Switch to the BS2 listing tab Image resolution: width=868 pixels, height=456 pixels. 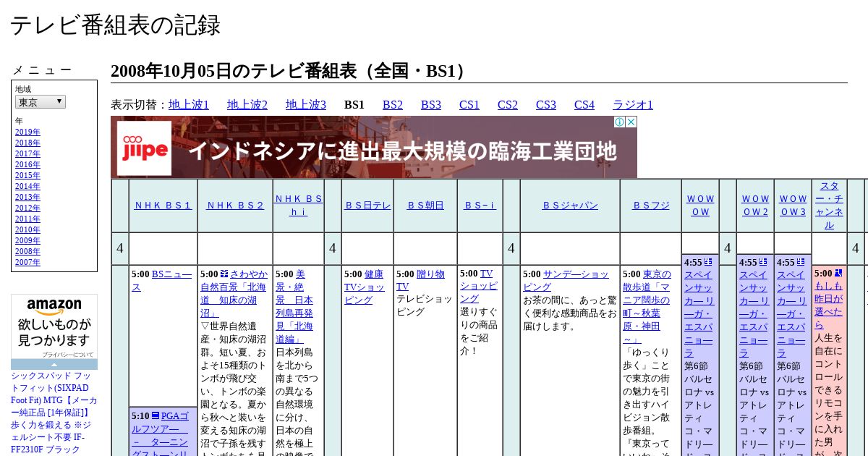tap(393, 104)
